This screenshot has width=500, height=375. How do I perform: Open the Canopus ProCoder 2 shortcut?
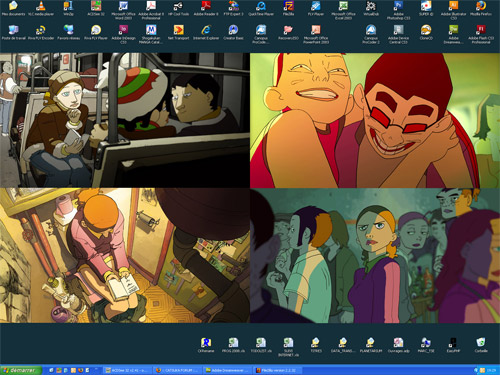371,34
